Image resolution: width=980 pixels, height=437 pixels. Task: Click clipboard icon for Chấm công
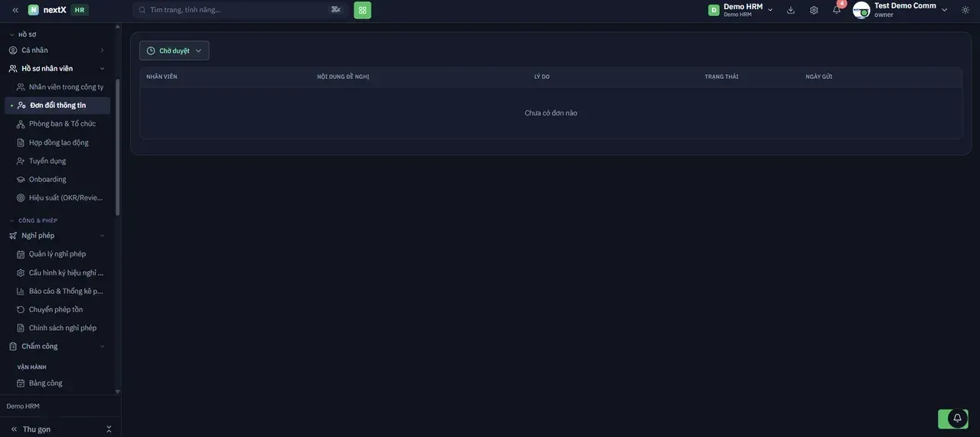click(x=13, y=346)
